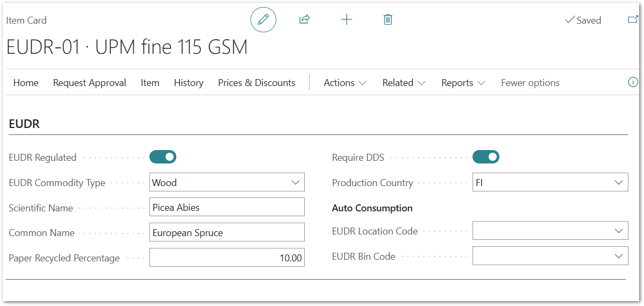Click the plus icon to add new item

pyautogui.click(x=347, y=20)
